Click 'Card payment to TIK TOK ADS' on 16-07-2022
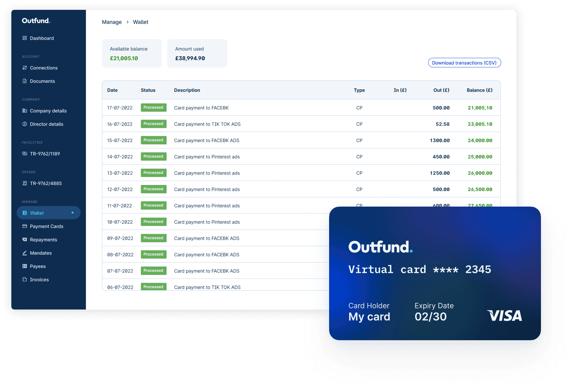The image size is (575, 392). point(207,124)
